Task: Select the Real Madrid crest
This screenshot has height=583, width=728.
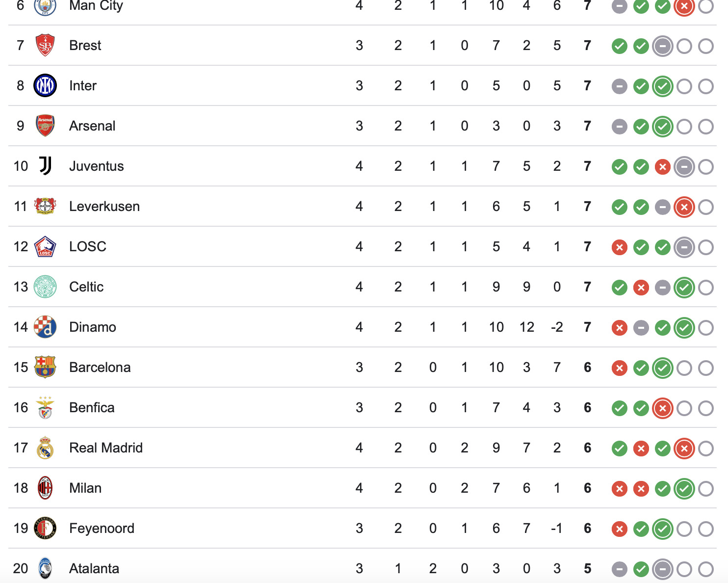Action: [45, 448]
